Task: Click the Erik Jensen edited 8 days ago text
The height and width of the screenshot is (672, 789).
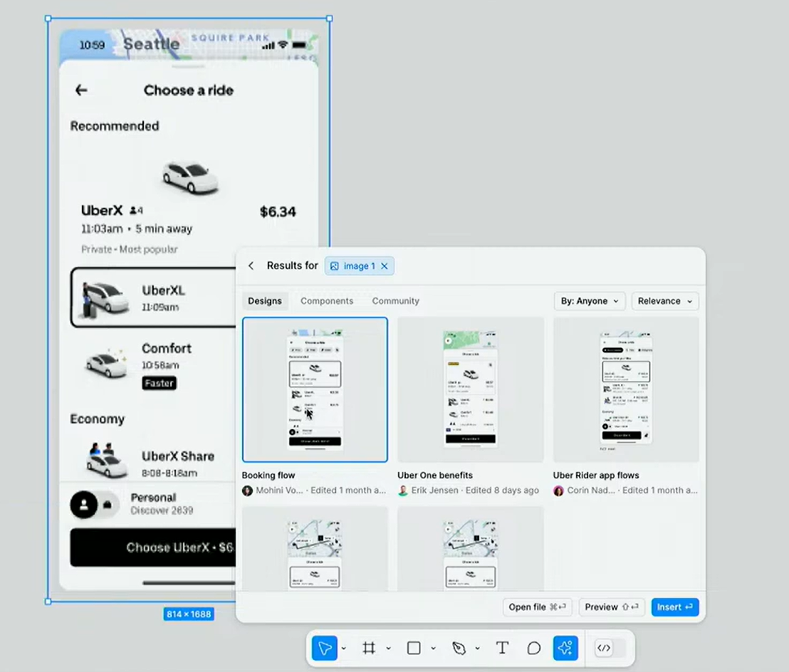Action: [x=475, y=490]
